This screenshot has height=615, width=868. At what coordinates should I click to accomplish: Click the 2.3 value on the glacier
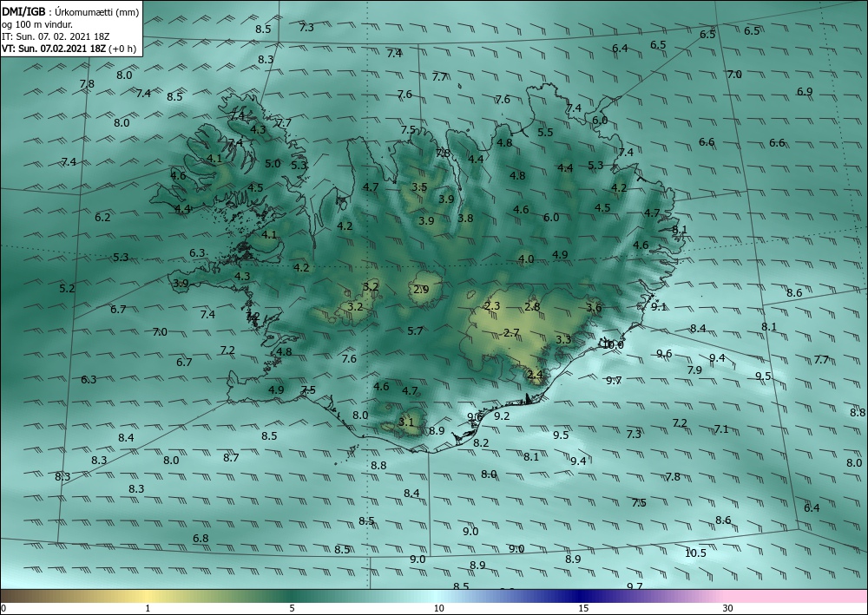click(x=492, y=306)
